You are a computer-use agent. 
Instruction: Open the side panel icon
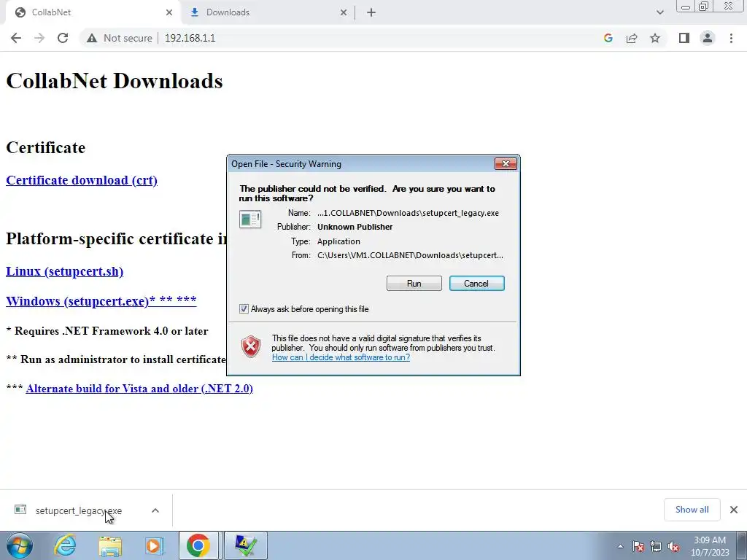[684, 38]
